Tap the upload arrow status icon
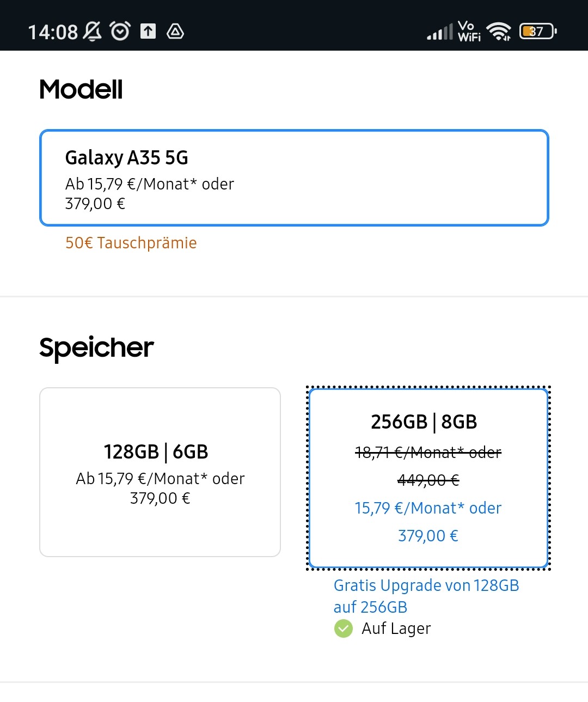 click(148, 31)
